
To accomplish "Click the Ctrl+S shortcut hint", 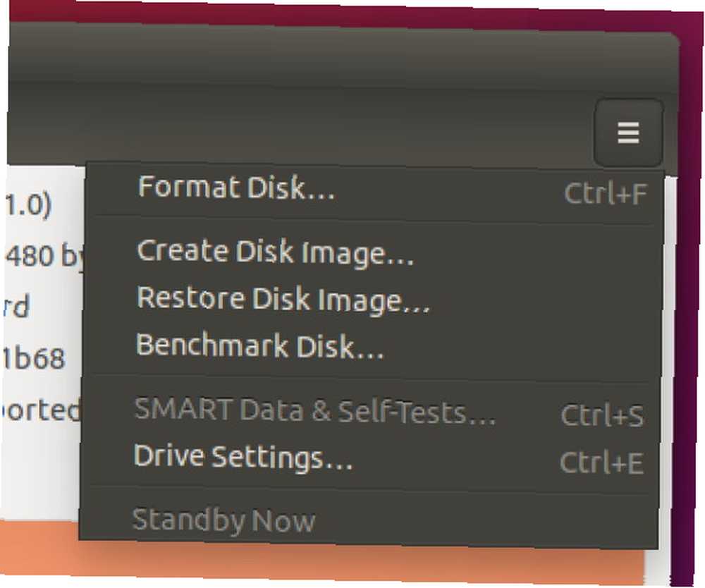I will (x=603, y=415).
